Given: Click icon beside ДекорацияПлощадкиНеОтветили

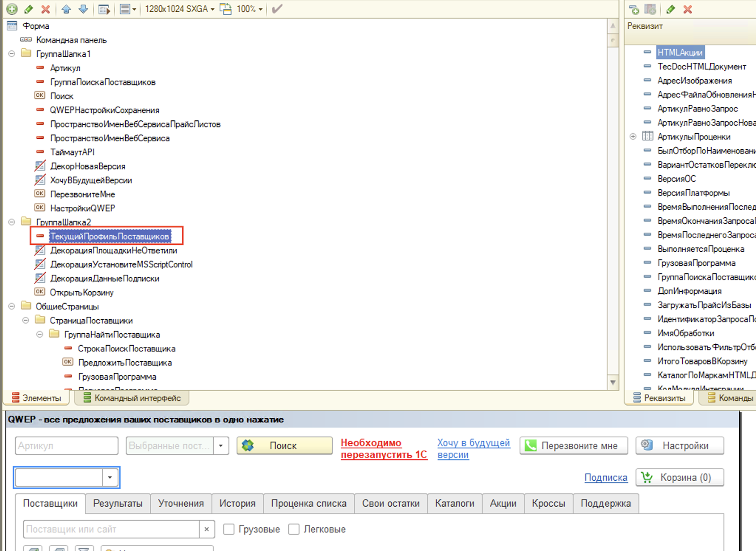Looking at the screenshot, I should [40, 250].
